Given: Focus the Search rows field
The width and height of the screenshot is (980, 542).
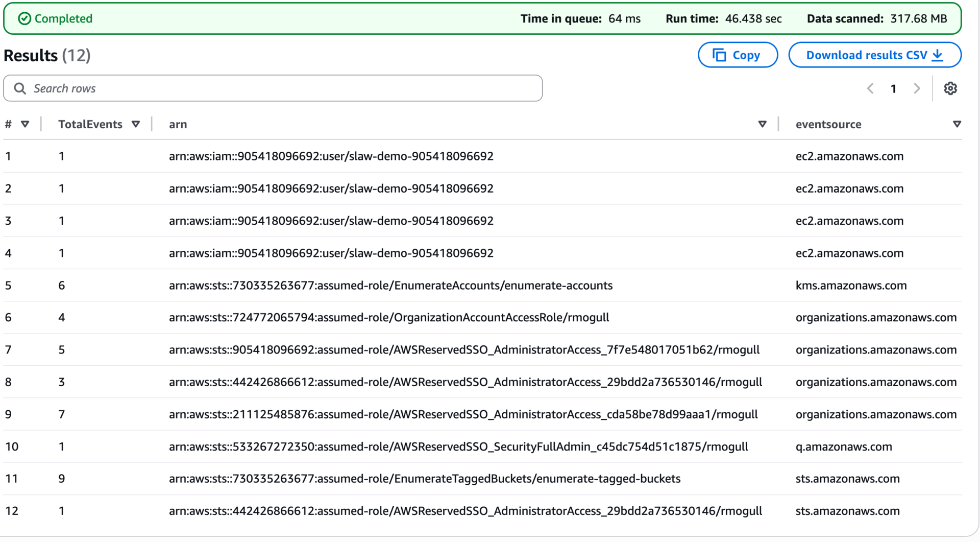Looking at the screenshot, I should tap(273, 88).
